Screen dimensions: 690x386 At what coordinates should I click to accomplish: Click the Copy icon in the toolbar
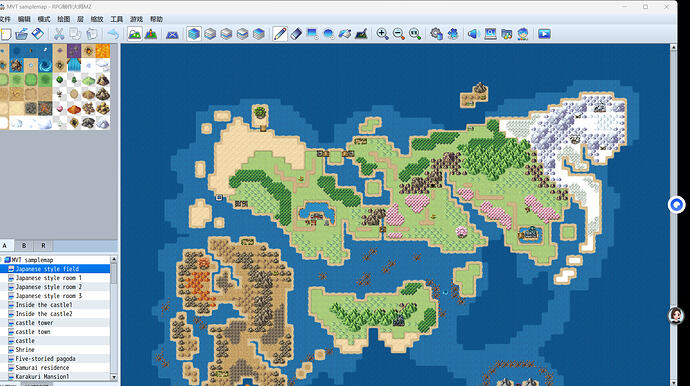coord(75,34)
